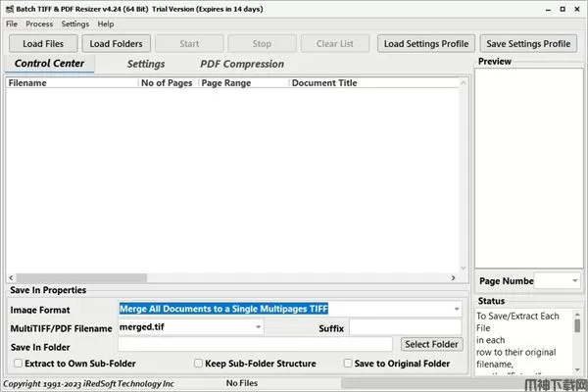The width and height of the screenshot is (588, 392).
Task: Click file list scroll up arrow
Action: 464,82
